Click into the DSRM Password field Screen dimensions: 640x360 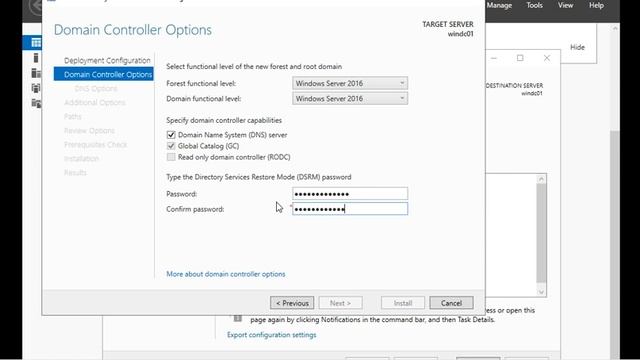click(x=350, y=193)
